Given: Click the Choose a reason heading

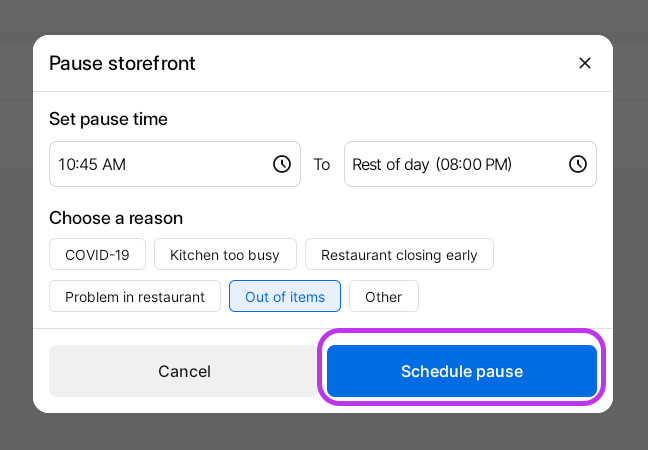Looking at the screenshot, I should [x=116, y=218].
